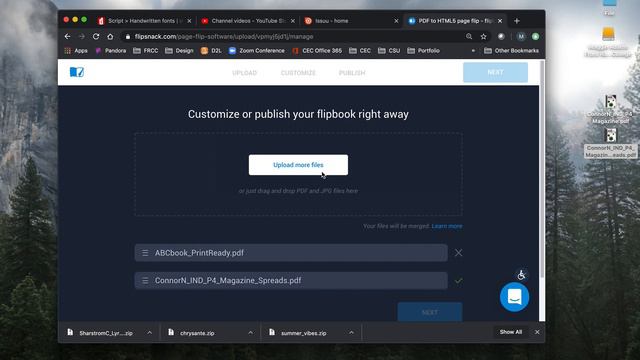Bookmark this page with the star icon
640x360 pixels.
(484, 37)
